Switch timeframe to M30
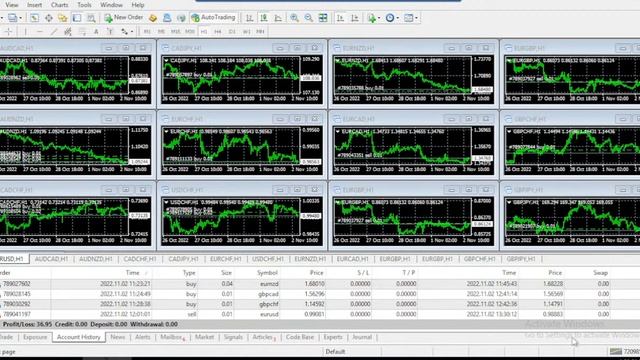Screen dimensions: 640x360 click(190, 31)
